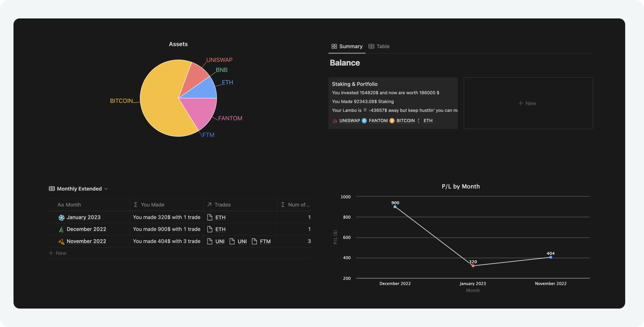Image resolution: width=644 pixels, height=327 pixels.
Task: Click the UNISWAP tag icon in card
Action: point(335,121)
